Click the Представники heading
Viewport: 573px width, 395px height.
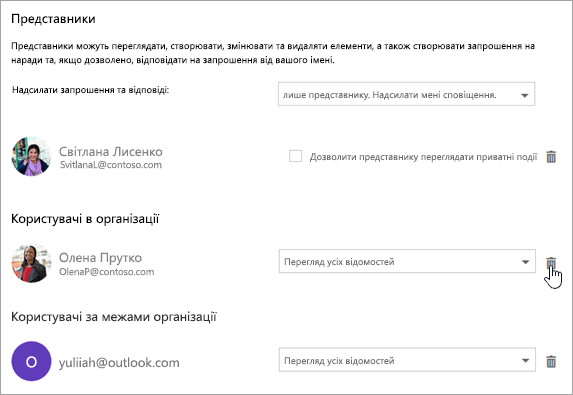coord(53,19)
